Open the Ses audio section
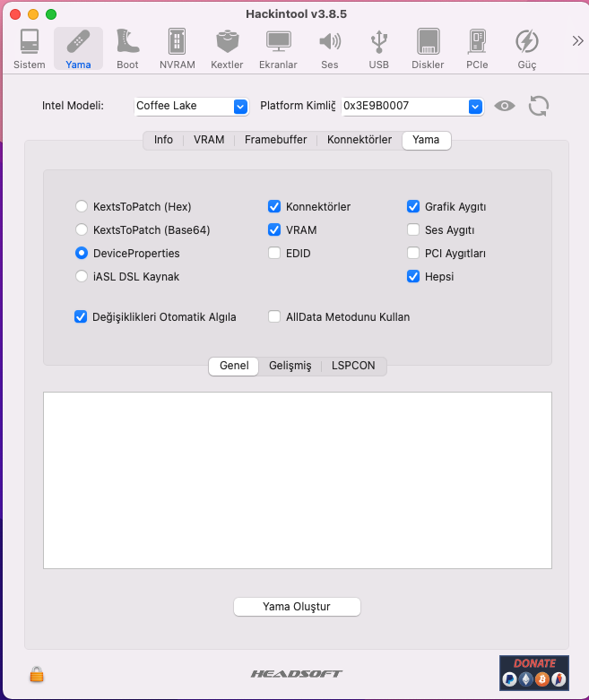This screenshot has width=589, height=700. pos(330,48)
